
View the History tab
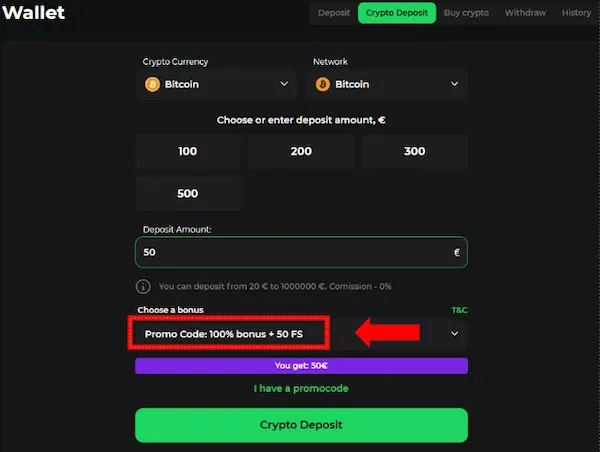(576, 13)
